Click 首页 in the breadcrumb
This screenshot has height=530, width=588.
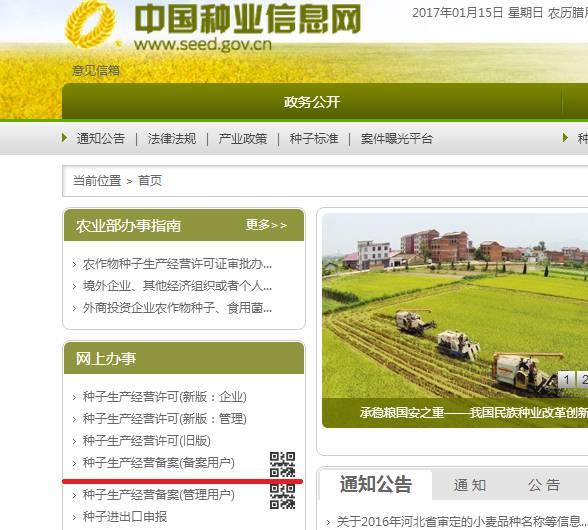click(x=150, y=181)
